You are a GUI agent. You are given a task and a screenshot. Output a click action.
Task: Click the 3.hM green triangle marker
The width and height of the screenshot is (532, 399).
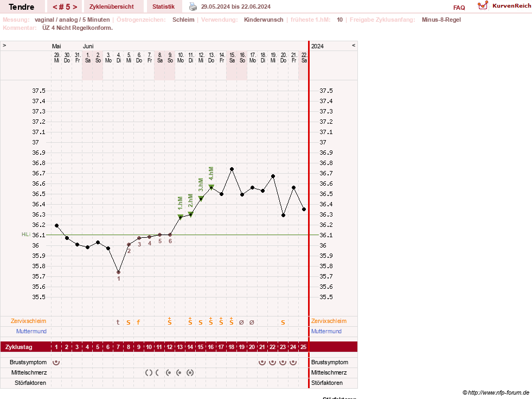click(201, 198)
